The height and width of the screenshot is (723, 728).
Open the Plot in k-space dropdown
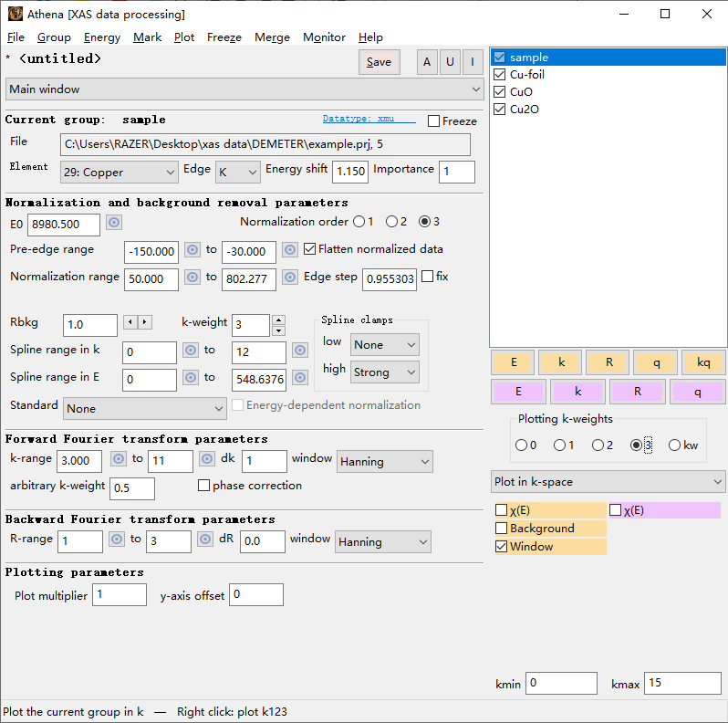tap(608, 481)
